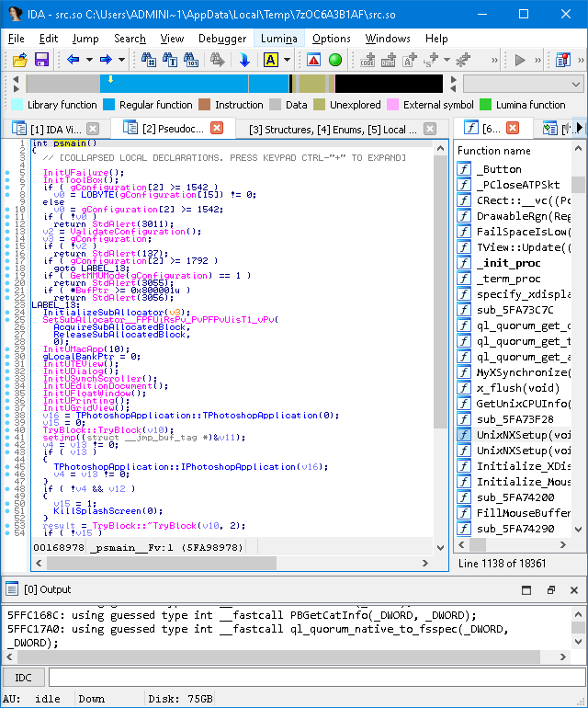Open the Windows menu

click(388, 39)
